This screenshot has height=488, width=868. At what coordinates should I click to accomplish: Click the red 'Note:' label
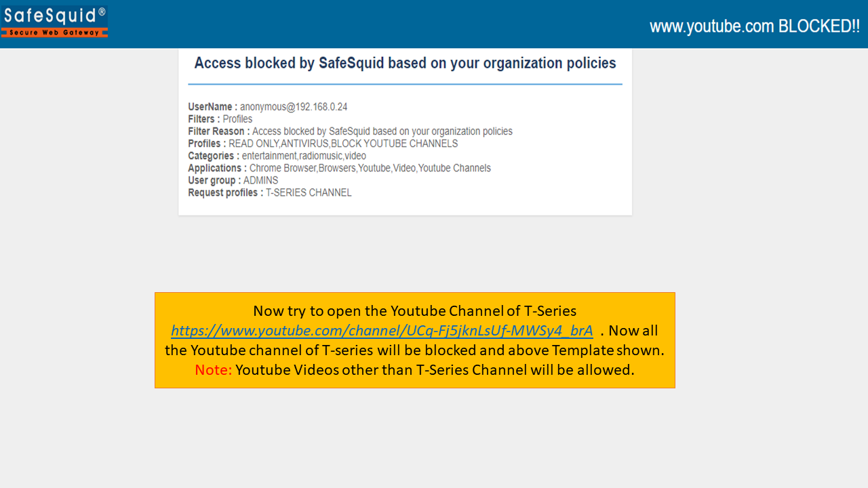pos(213,370)
